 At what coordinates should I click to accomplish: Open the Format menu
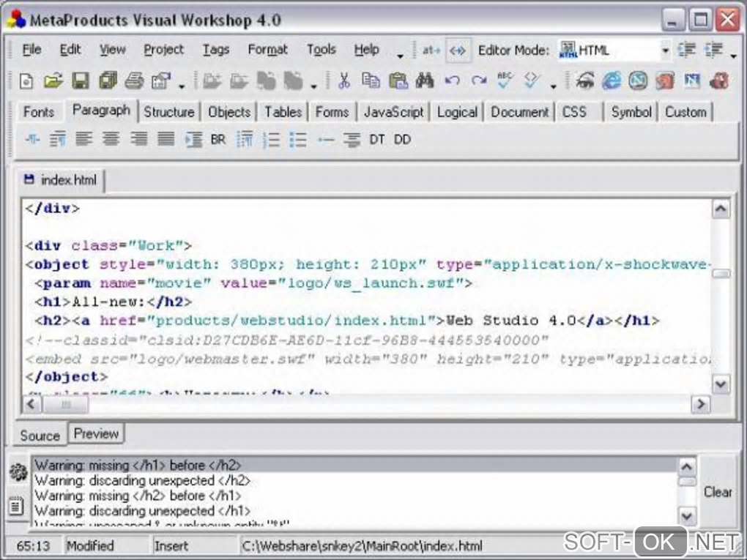[267, 50]
